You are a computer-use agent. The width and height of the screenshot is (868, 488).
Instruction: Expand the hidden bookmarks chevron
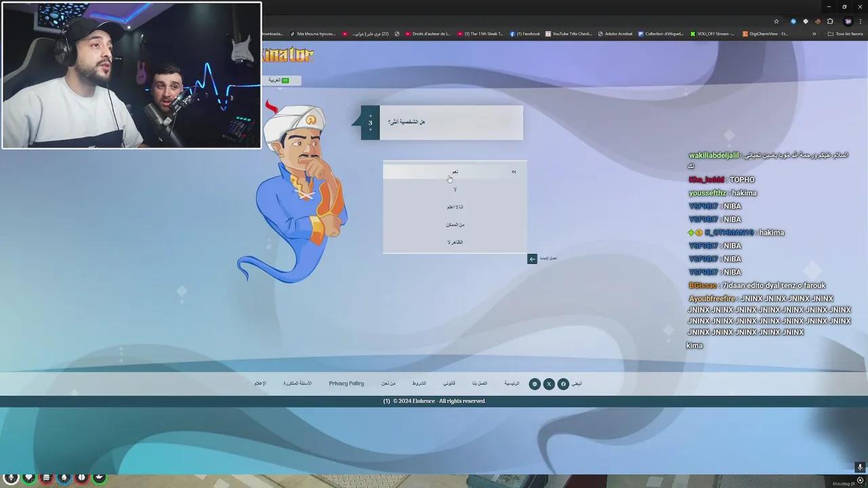click(x=814, y=34)
